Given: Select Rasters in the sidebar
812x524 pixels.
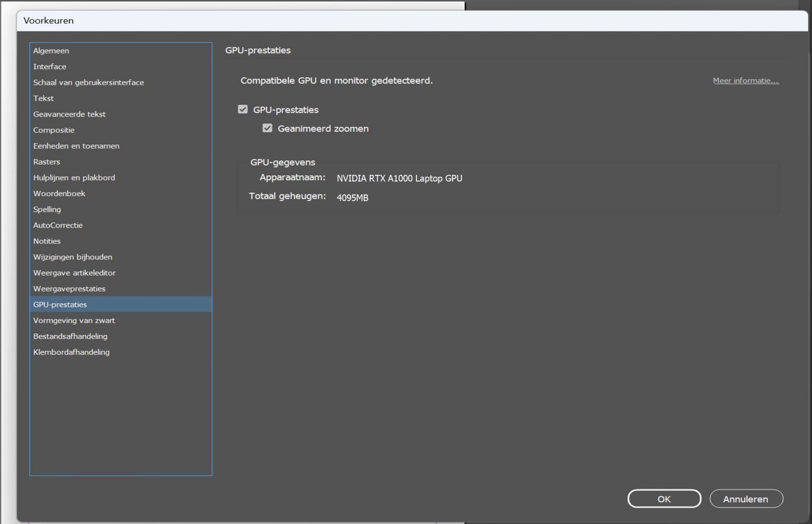Looking at the screenshot, I should click(x=47, y=162).
